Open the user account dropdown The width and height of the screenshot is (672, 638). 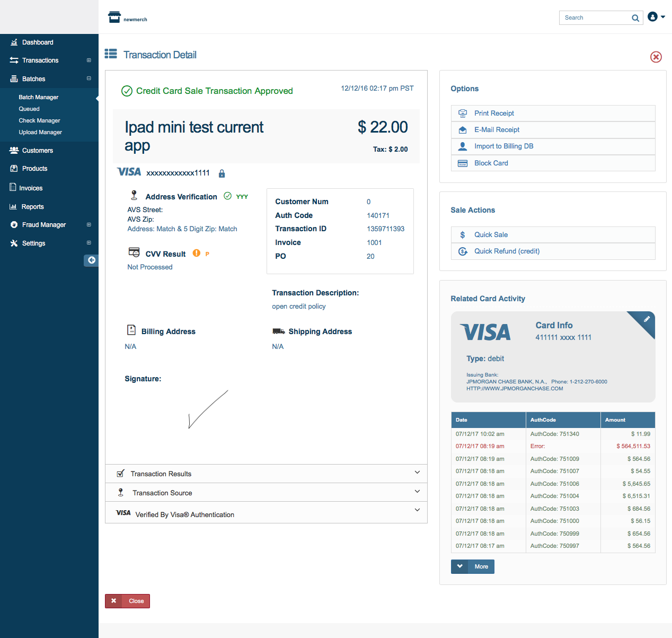tap(656, 17)
